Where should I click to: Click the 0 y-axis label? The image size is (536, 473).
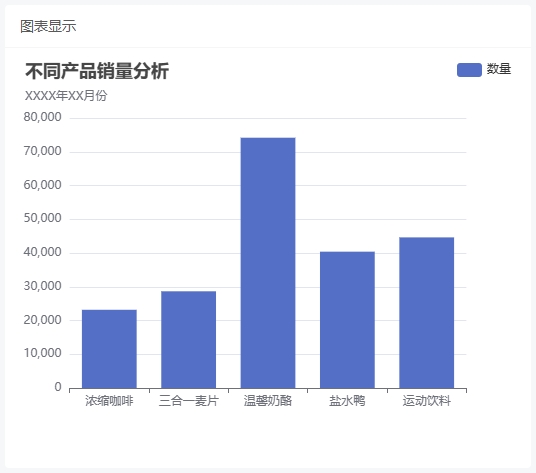[58, 387]
